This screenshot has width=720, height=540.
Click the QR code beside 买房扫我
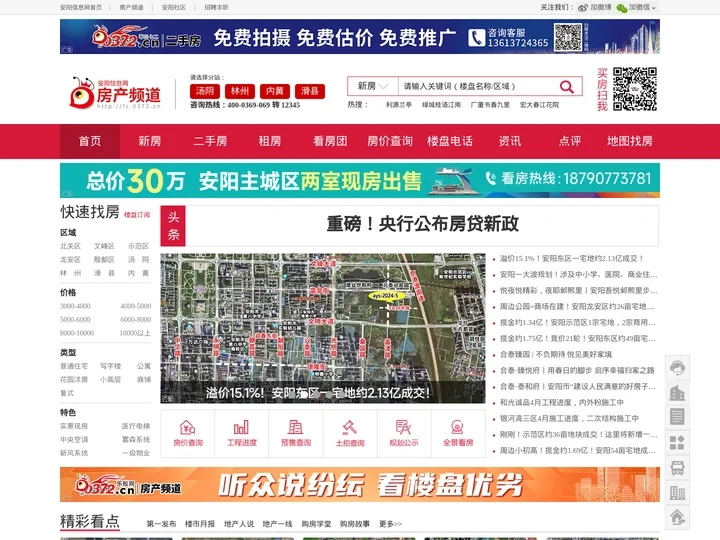tap(635, 89)
